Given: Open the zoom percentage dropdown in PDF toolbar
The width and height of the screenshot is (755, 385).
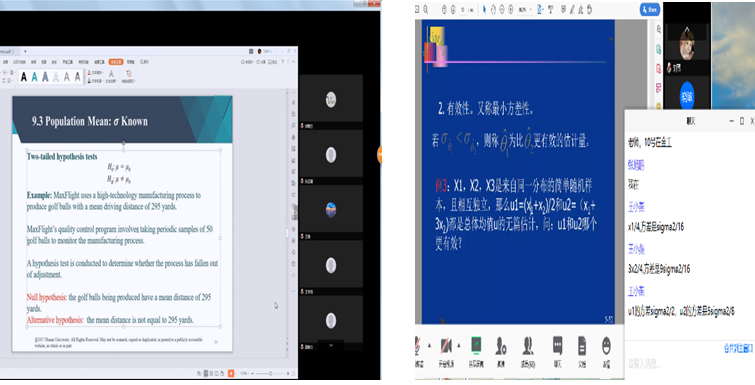Looking at the screenshot, I should [x=525, y=9].
